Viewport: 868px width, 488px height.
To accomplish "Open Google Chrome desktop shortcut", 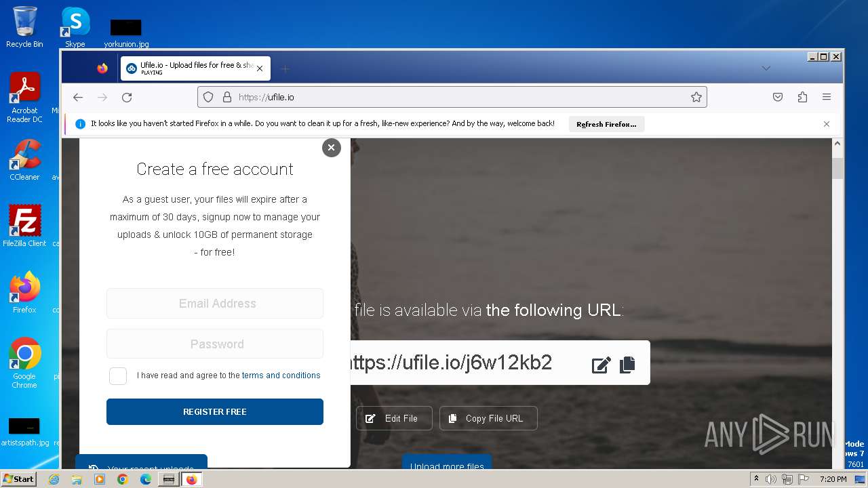I will 24,363.
